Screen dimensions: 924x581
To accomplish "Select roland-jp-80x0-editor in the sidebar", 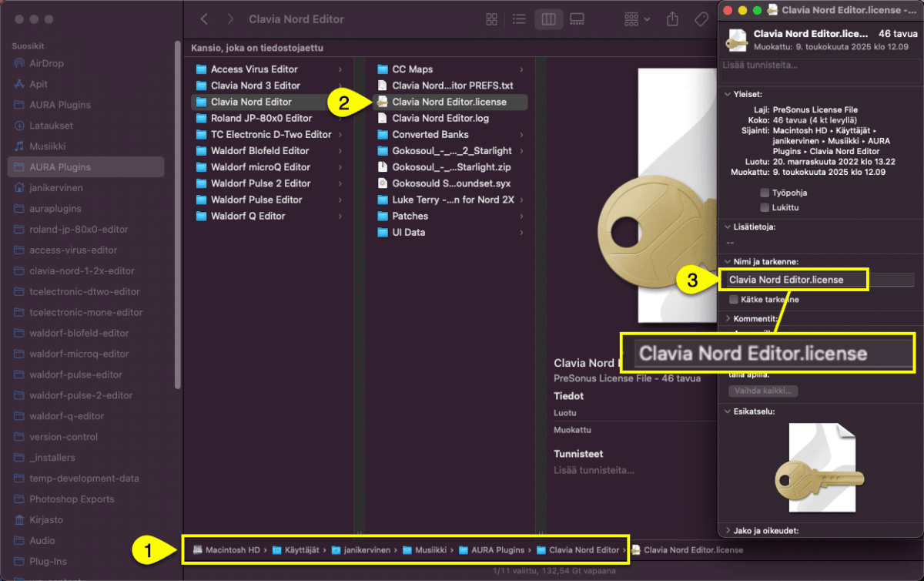I will 79,229.
